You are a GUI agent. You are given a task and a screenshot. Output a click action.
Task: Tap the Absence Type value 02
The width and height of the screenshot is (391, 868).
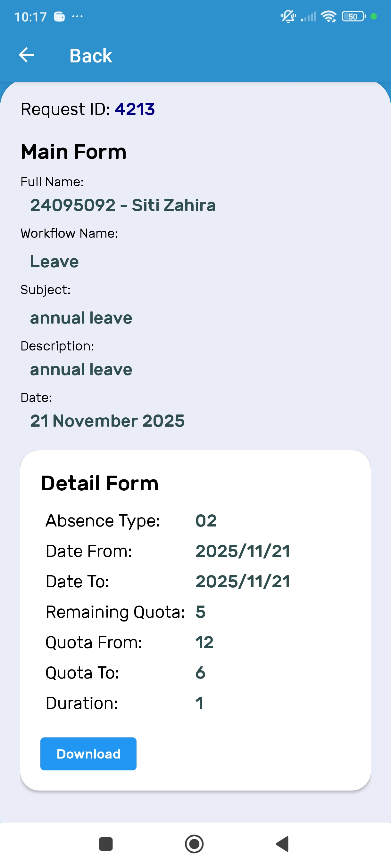(x=206, y=521)
